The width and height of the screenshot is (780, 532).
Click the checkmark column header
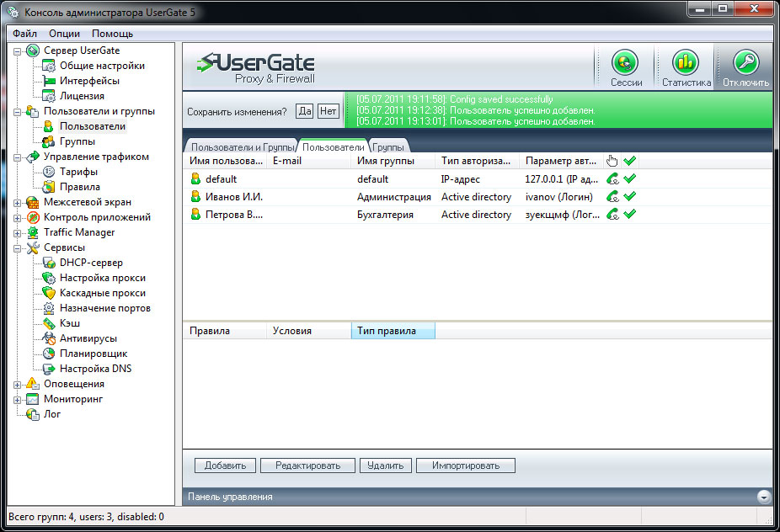pos(630,161)
